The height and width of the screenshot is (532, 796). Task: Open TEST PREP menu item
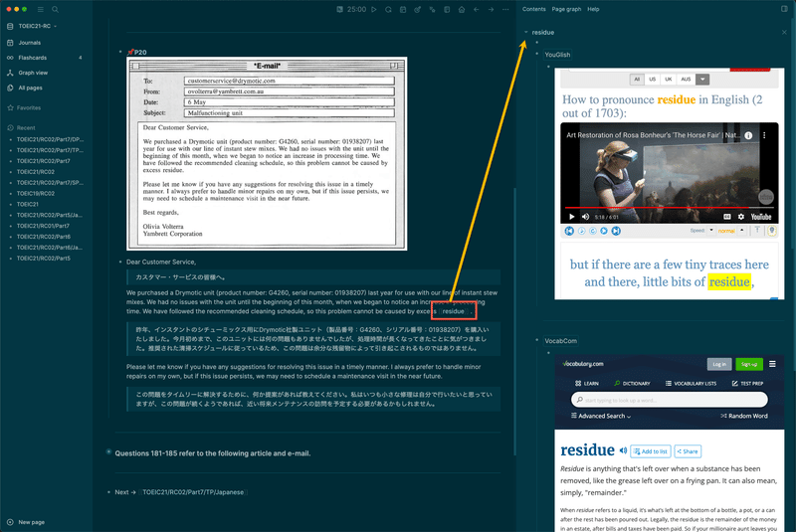click(x=747, y=384)
